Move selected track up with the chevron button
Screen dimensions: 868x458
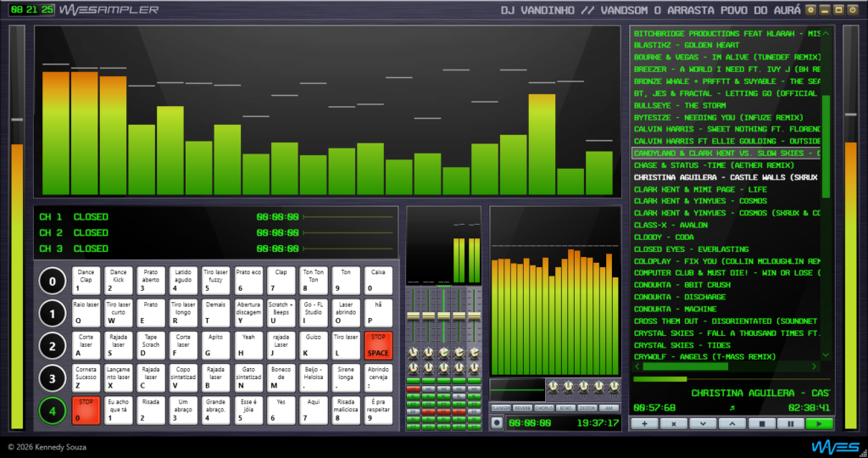pos(732,422)
